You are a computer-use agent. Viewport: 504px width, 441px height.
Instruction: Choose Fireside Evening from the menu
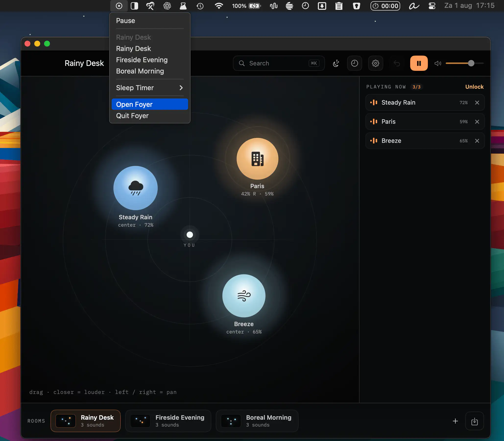pyautogui.click(x=150, y=60)
